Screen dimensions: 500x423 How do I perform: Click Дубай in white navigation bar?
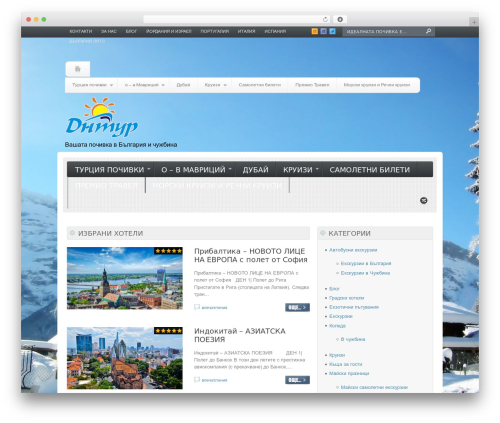(183, 85)
